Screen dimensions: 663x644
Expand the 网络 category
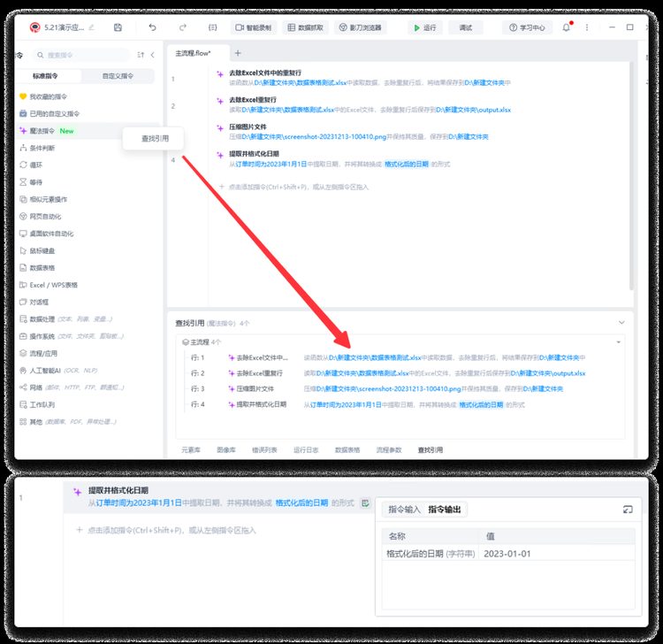pos(72,387)
